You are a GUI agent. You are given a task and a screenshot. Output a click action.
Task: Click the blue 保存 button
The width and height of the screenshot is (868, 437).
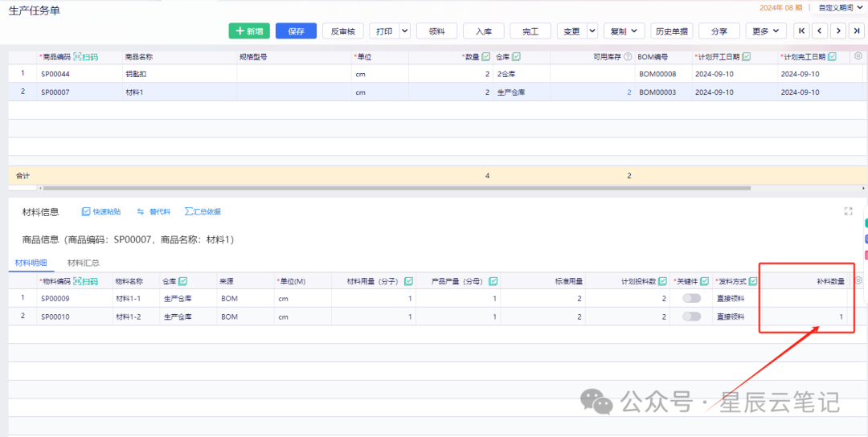click(x=296, y=31)
